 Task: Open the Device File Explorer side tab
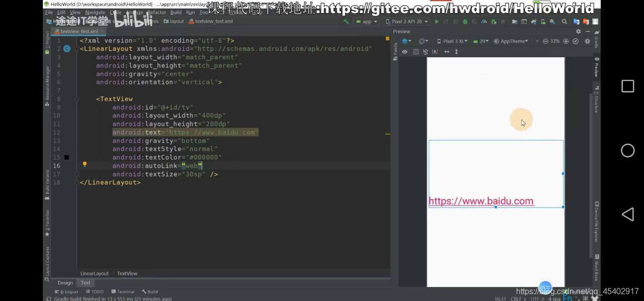click(597, 221)
